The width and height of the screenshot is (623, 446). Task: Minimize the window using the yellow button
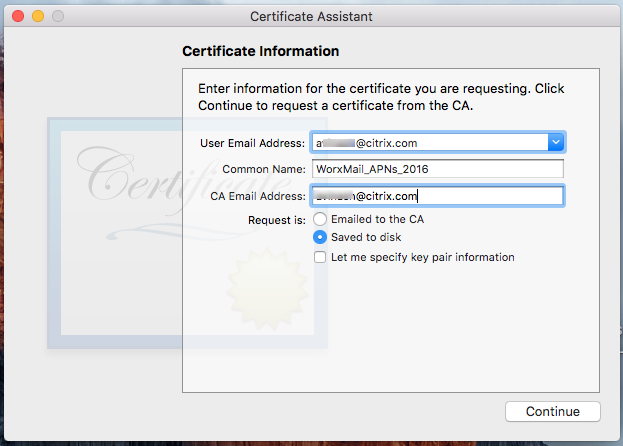click(x=38, y=17)
